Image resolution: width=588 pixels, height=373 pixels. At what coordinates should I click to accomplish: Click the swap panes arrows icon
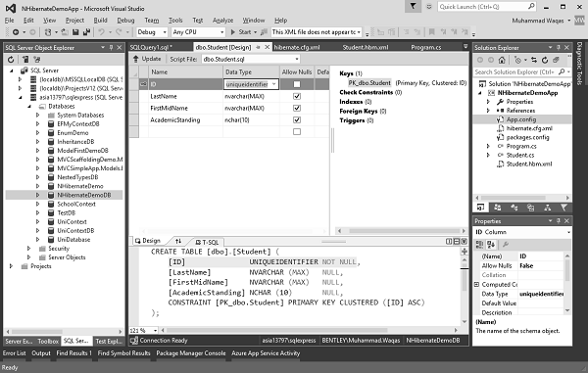[x=178, y=241]
